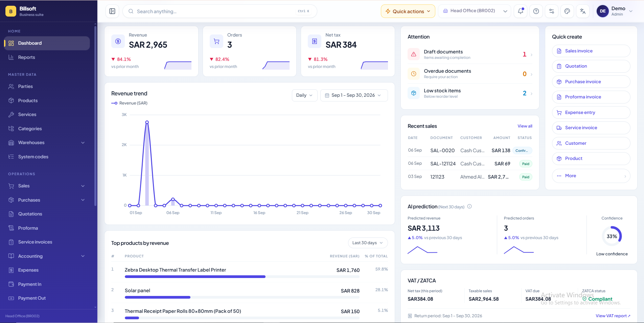Click the Revenue (SAR) legend marker
The image size is (644, 323).
point(114,103)
